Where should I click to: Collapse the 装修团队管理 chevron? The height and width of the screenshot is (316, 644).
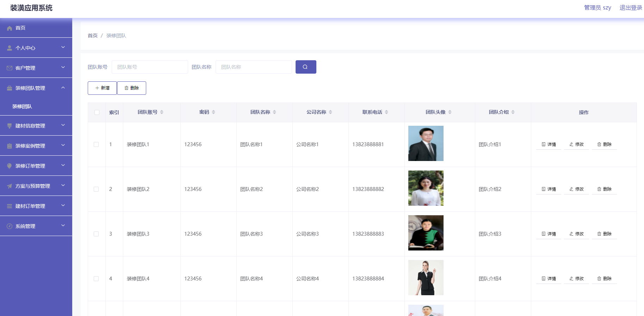[63, 87]
